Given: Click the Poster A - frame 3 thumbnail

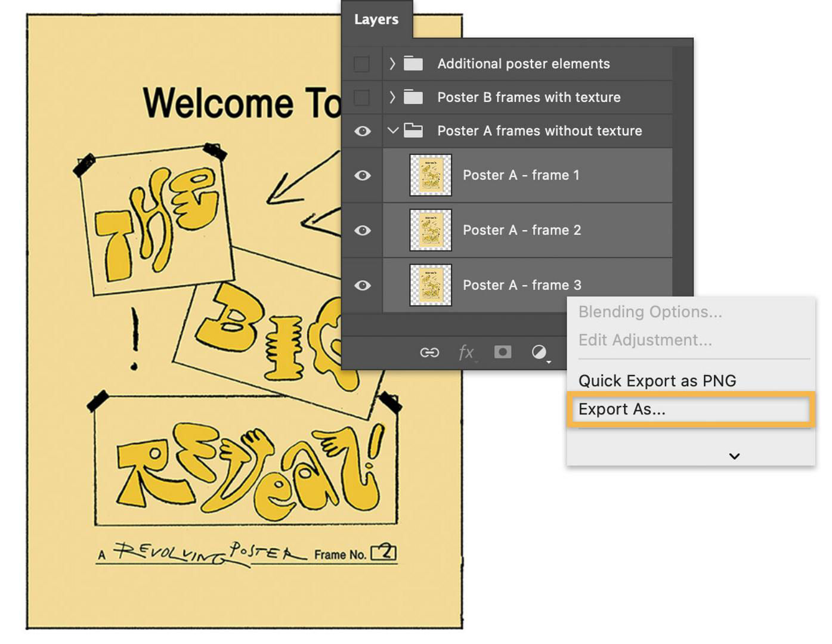Looking at the screenshot, I should (x=429, y=285).
